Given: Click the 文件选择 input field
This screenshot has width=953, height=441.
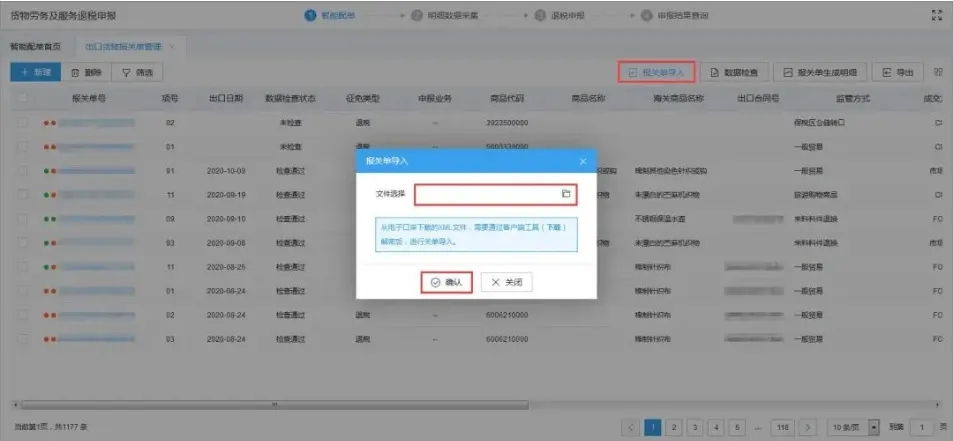Looking at the screenshot, I should click(495, 194).
